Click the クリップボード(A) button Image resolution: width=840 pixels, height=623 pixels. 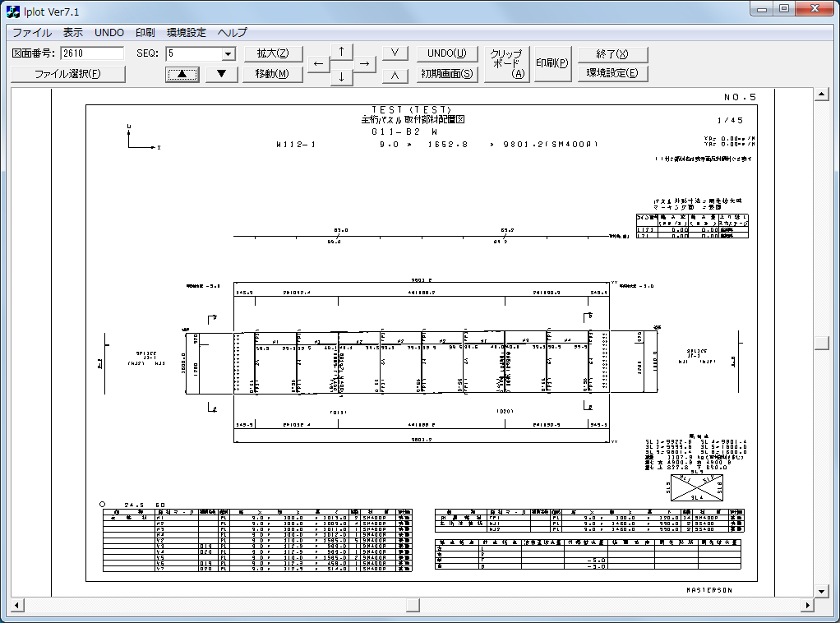(506, 63)
